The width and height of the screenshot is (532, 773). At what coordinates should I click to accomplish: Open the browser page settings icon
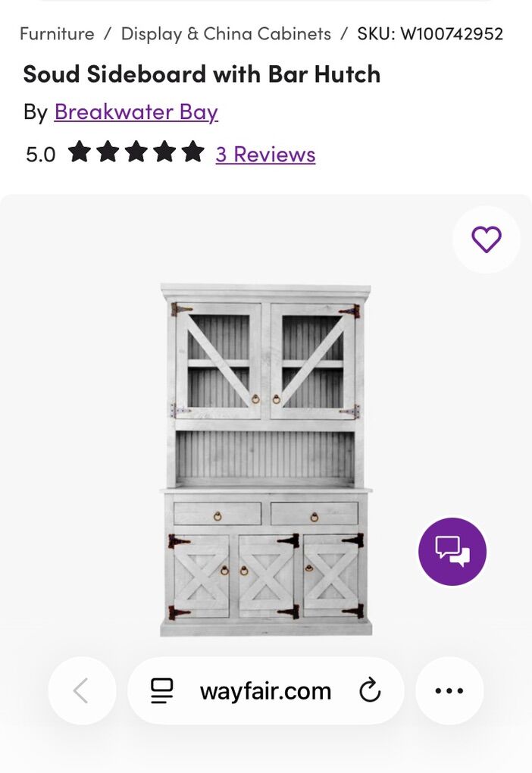[161, 690]
